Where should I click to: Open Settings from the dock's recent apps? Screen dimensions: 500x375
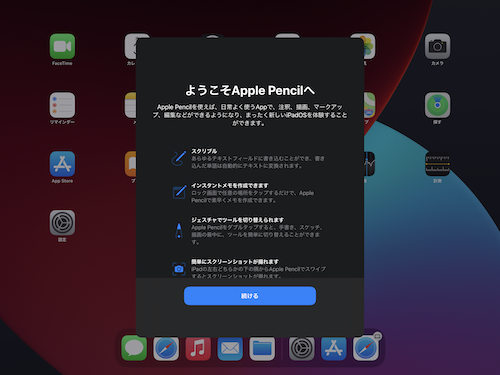point(301,348)
